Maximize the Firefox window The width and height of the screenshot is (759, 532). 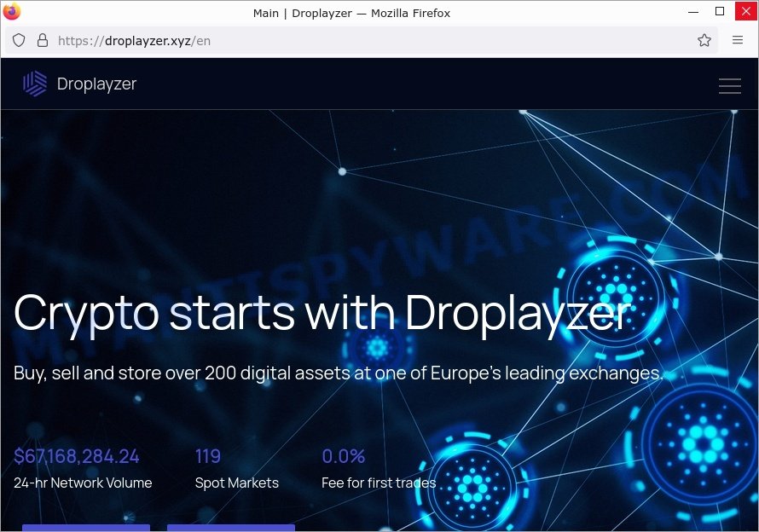coord(719,12)
